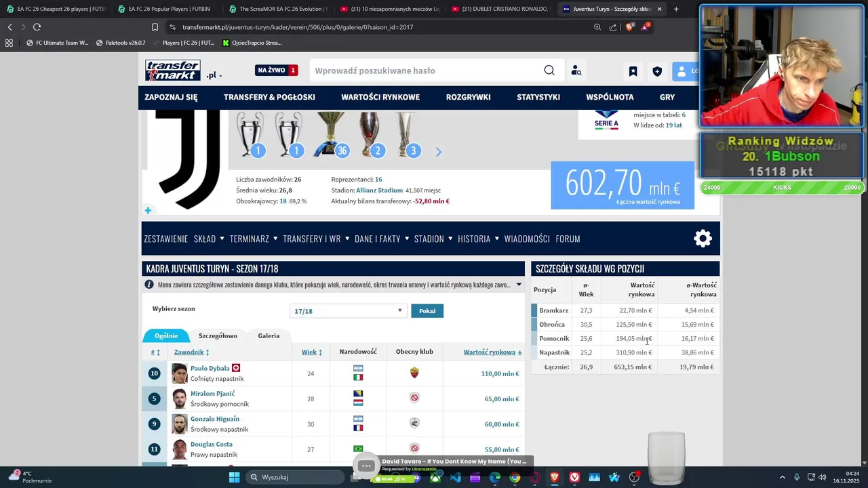Expand the squad menu description chevron
The height and width of the screenshot is (488, 868).
pos(519,285)
